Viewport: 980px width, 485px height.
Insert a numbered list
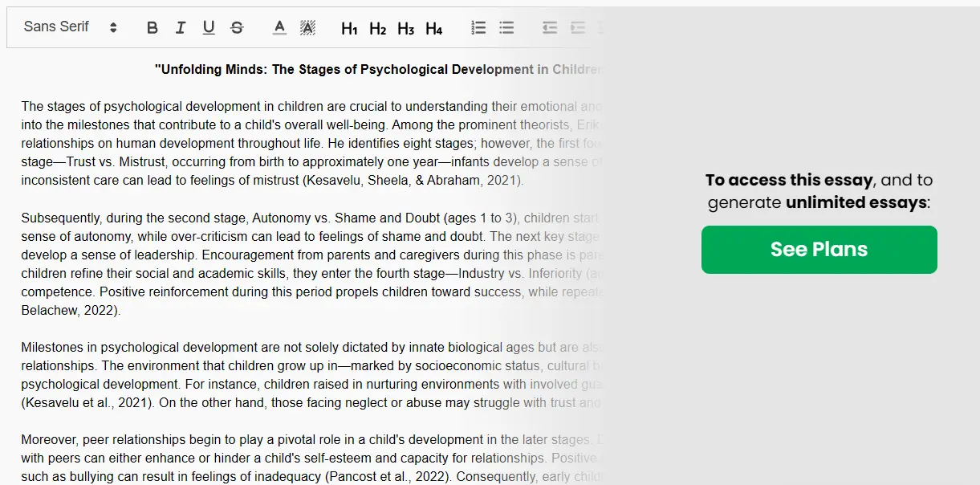point(478,28)
